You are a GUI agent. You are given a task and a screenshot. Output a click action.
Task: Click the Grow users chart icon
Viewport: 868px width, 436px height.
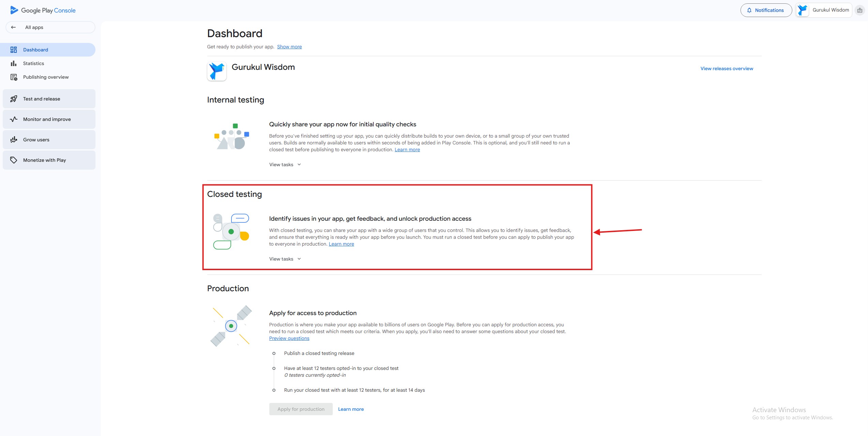point(14,140)
